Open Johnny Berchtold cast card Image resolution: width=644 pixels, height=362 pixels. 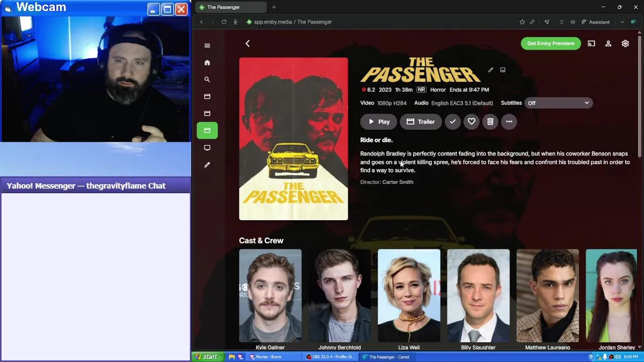click(x=340, y=300)
